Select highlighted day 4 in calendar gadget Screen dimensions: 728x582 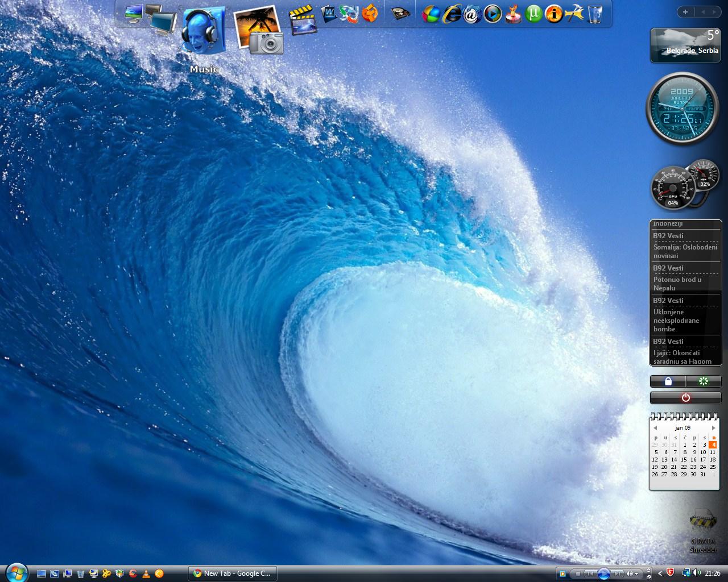[713, 445]
